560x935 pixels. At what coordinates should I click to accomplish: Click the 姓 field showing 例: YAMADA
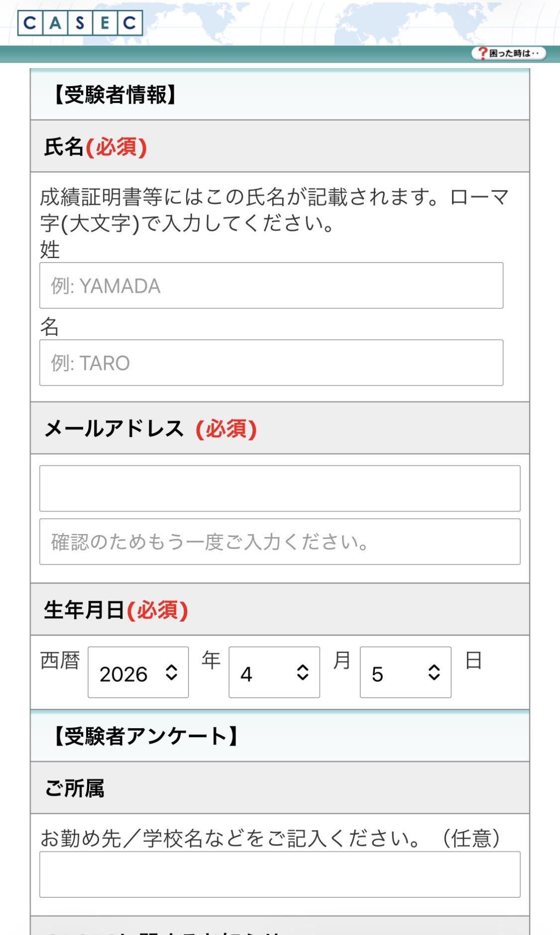271,285
